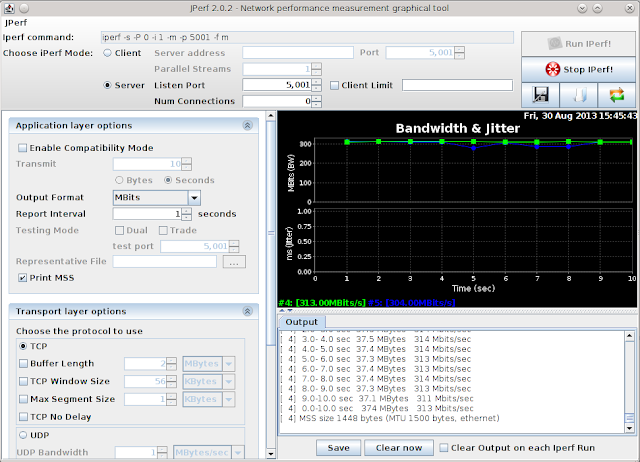Click the refresh arrows icon button
The width and height of the screenshot is (640, 462).
point(617,95)
